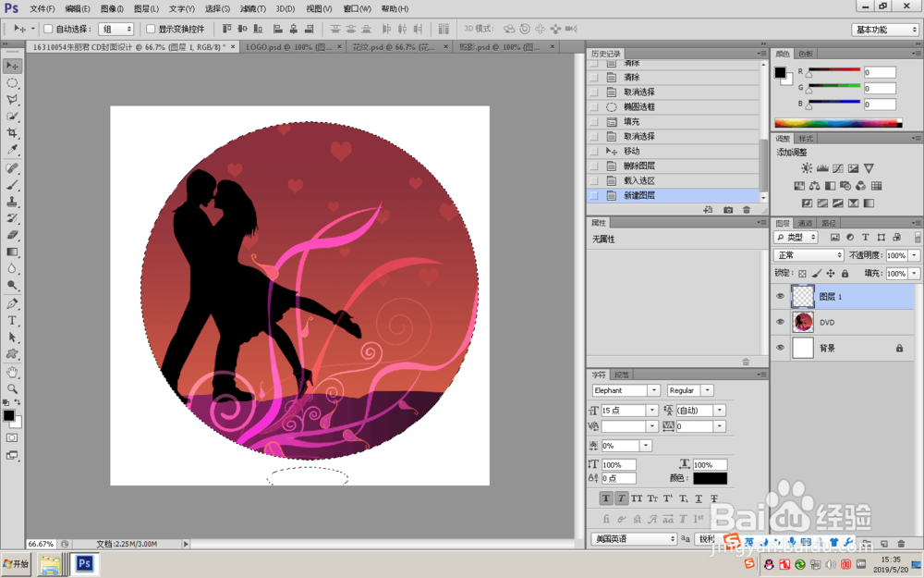This screenshot has width=924, height=578.
Task: Click 图层 1 layer thumbnail
Action: [803, 297]
